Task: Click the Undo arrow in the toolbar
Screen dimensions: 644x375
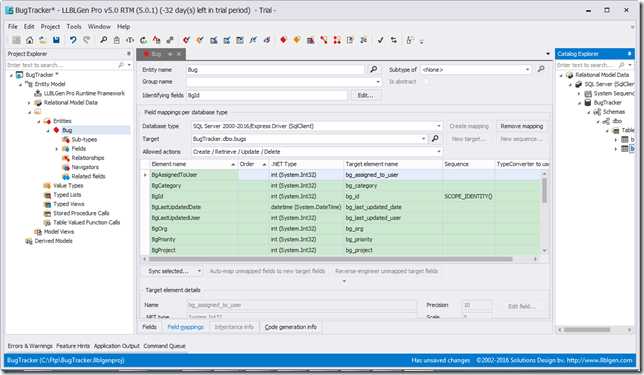Action: [73, 40]
